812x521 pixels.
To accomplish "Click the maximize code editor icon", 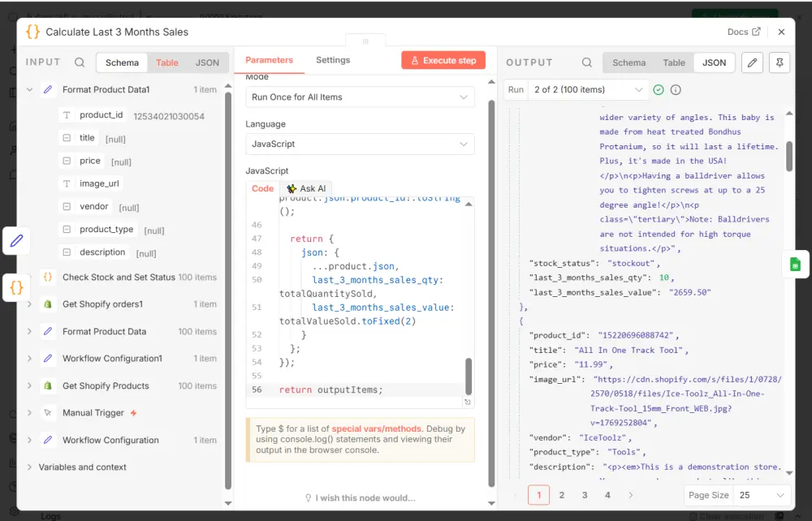I will pyautogui.click(x=467, y=402).
